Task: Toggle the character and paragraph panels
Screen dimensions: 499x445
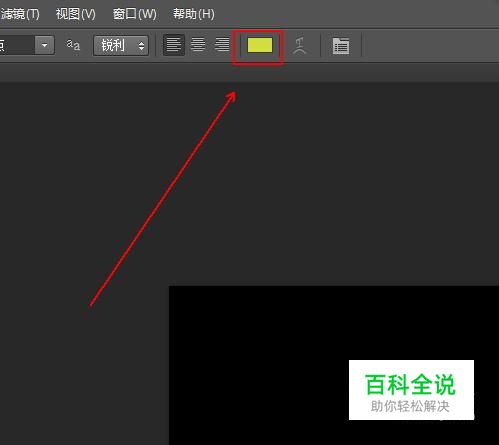Action: tap(341, 46)
